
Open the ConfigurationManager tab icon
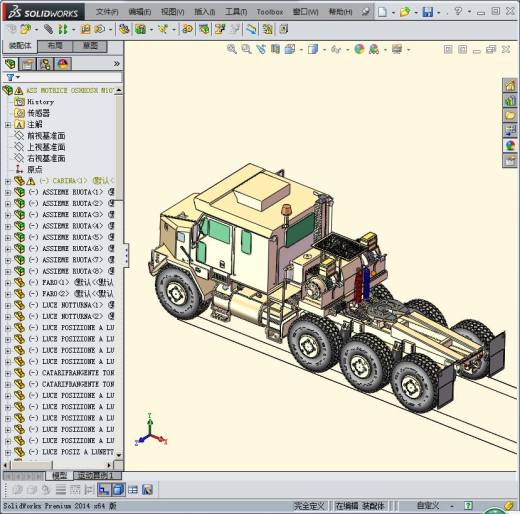[45, 64]
